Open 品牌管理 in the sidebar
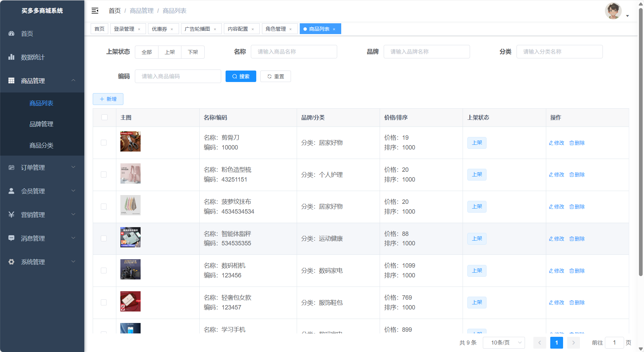Screen dimensions: 644x352 (x=41, y=124)
